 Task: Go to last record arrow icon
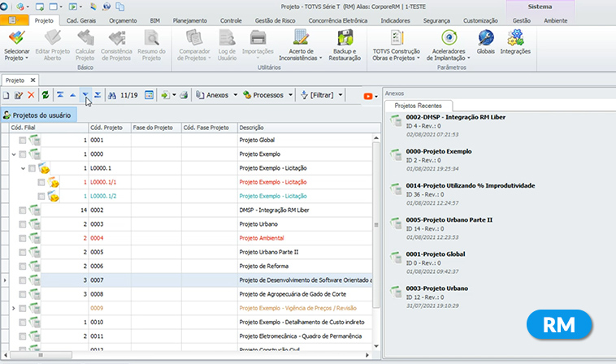(x=98, y=95)
